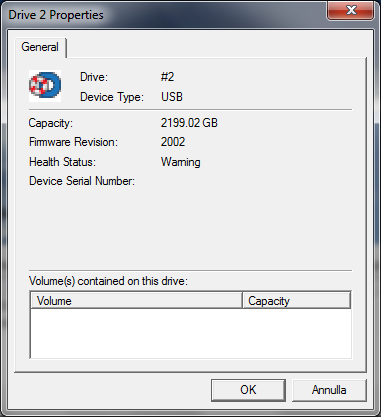This screenshot has height=417, width=381.
Task: Click the OK button
Action: click(x=248, y=390)
